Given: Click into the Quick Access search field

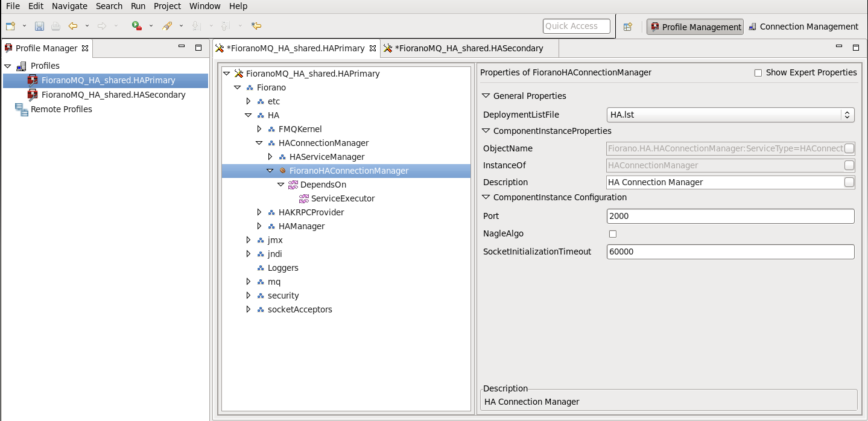Looking at the screenshot, I should click(577, 26).
